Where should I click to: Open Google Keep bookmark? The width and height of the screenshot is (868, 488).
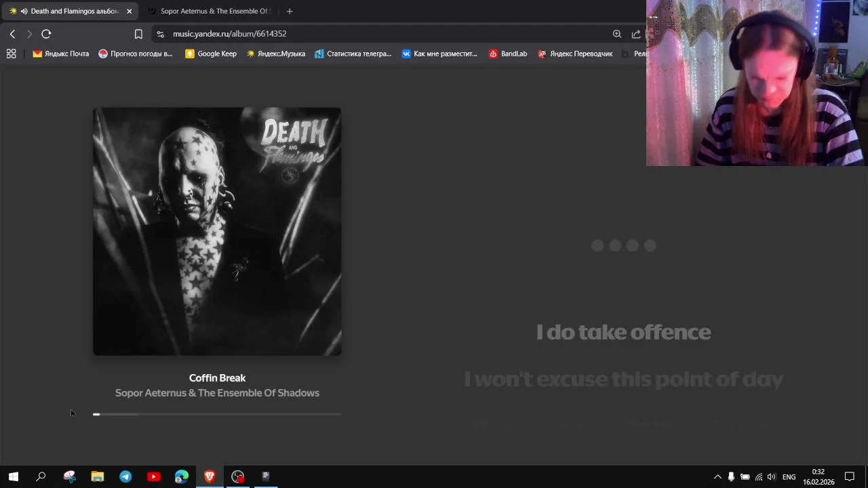[x=211, y=54]
